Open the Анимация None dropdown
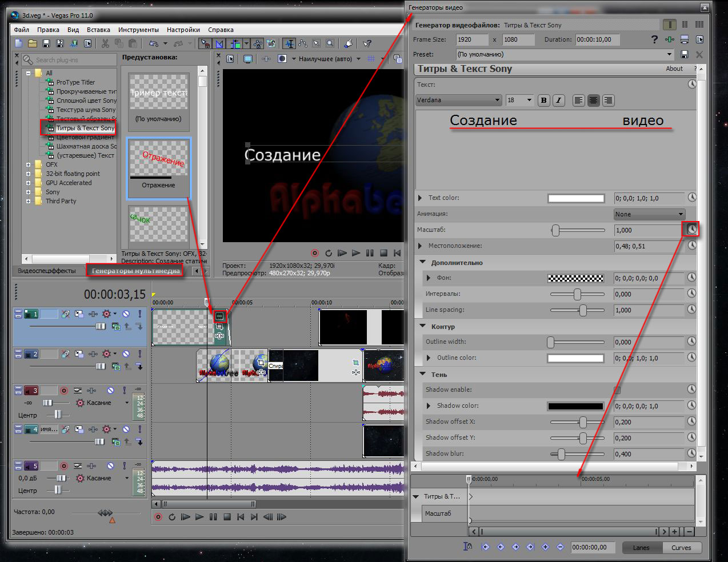Image resolution: width=728 pixels, height=562 pixels. coord(649,214)
